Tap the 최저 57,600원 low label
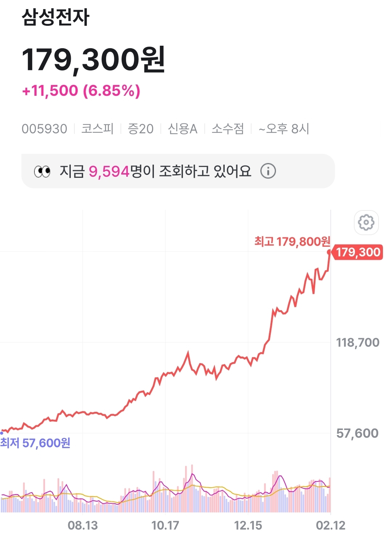 [35, 443]
